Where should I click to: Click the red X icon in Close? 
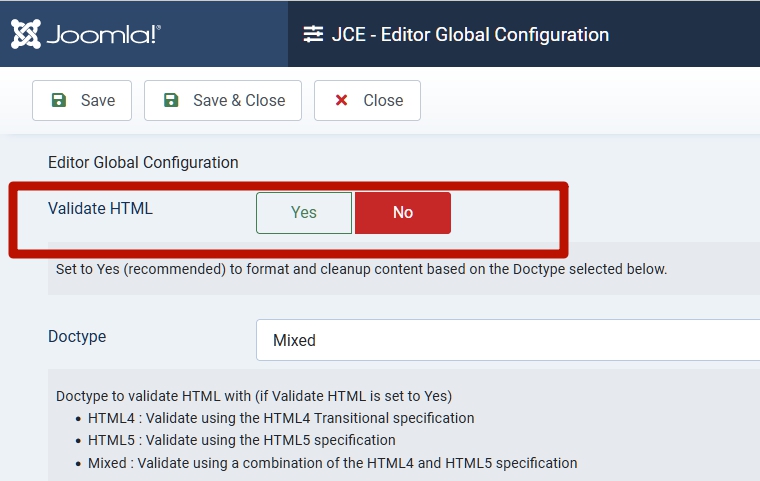(x=341, y=100)
